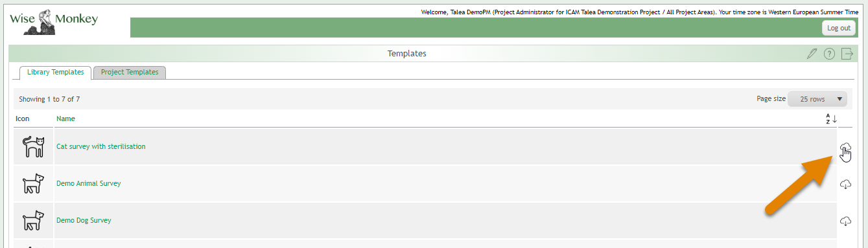This screenshot has height=248, width=868.
Task: Click the pencil edit icon in Templates header
Action: [x=812, y=54]
